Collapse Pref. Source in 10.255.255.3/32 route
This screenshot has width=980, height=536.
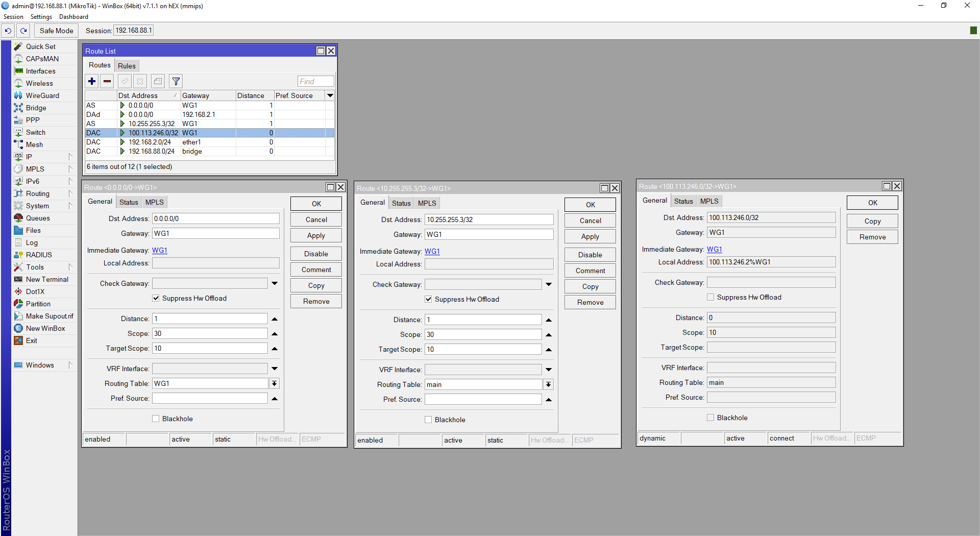point(548,399)
